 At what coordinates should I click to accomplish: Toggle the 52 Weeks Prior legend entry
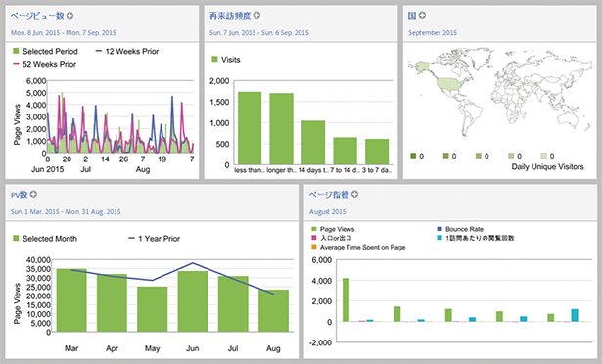[x=44, y=64]
